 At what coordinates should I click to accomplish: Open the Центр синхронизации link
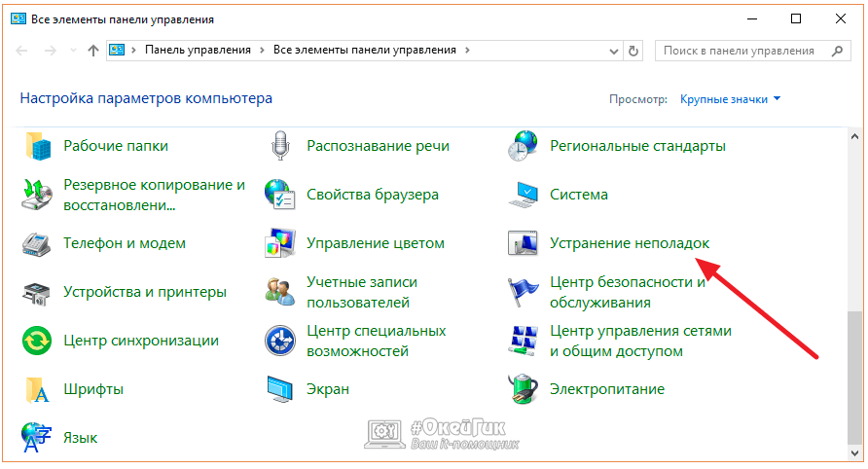pyautogui.click(x=141, y=341)
